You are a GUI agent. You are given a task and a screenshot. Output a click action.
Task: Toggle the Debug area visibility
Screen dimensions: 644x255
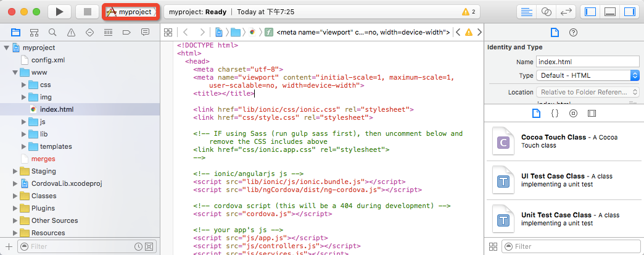click(610, 12)
